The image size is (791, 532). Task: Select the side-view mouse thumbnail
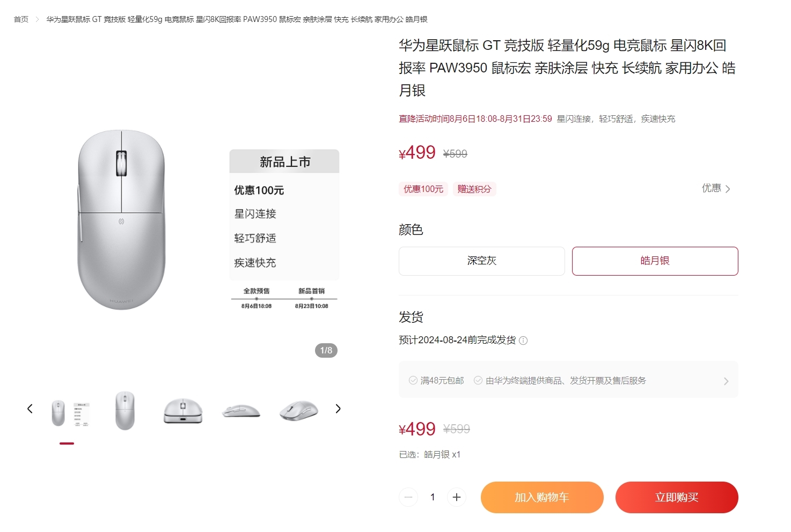pyautogui.click(x=241, y=411)
